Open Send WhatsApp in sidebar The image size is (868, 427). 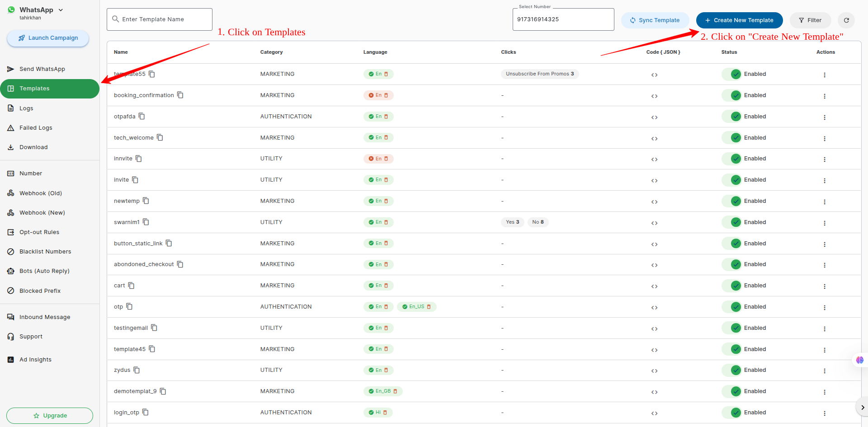pyautogui.click(x=50, y=69)
